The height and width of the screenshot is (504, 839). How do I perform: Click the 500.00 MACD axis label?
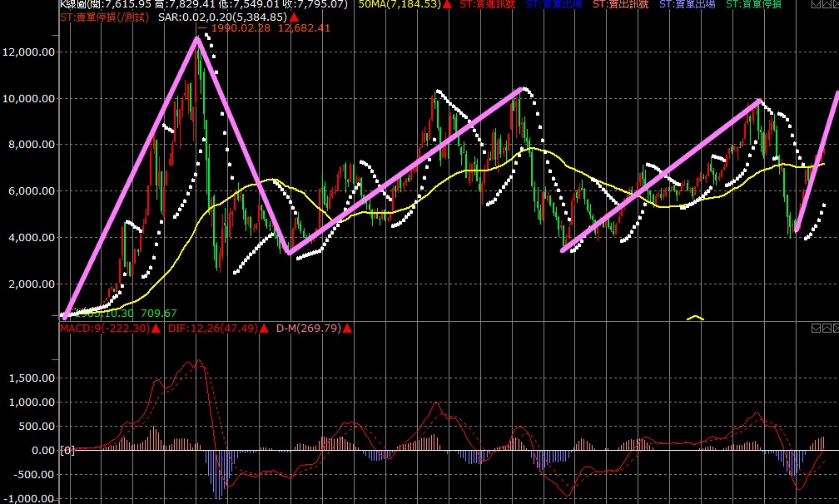click(37, 426)
